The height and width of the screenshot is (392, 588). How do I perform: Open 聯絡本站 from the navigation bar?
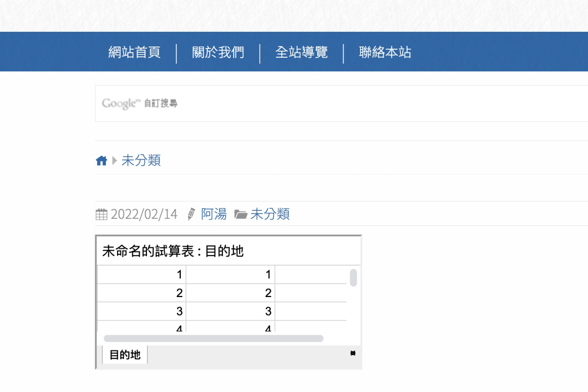pyautogui.click(x=385, y=52)
